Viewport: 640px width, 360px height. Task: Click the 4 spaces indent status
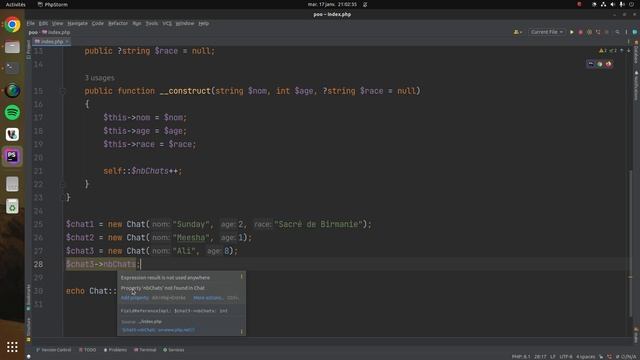pyautogui.click(x=585, y=357)
